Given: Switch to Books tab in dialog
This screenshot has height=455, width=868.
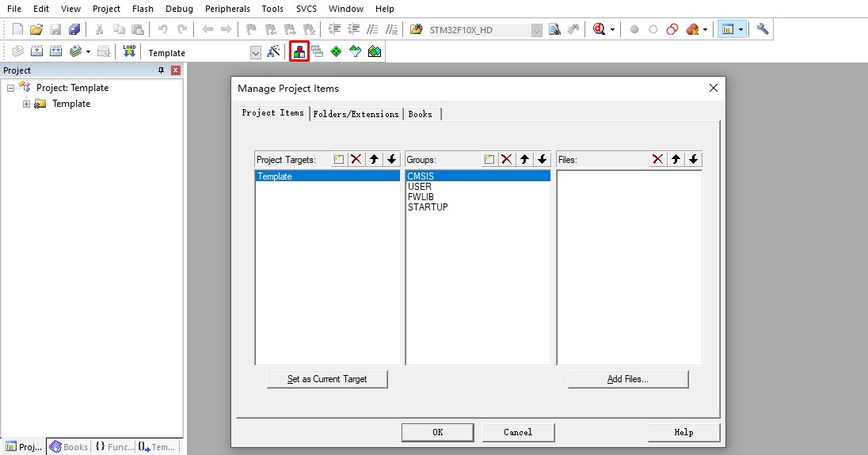Looking at the screenshot, I should (x=421, y=114).
